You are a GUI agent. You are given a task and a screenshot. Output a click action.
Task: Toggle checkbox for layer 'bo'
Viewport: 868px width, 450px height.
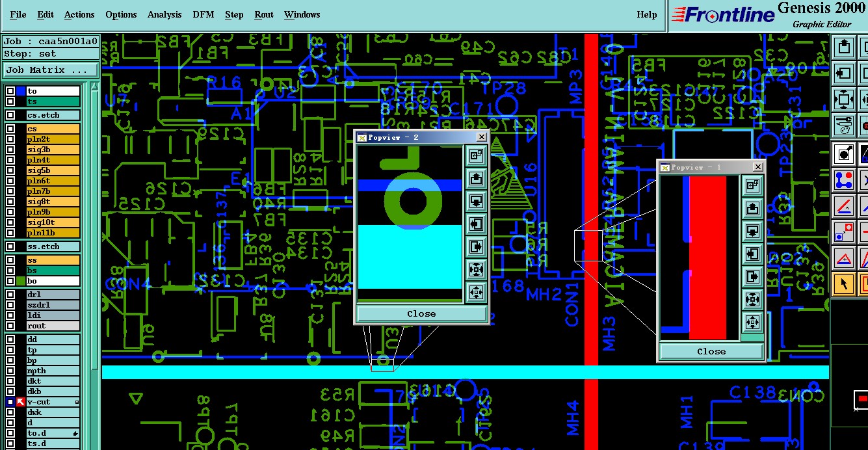(x=10, y=281)
